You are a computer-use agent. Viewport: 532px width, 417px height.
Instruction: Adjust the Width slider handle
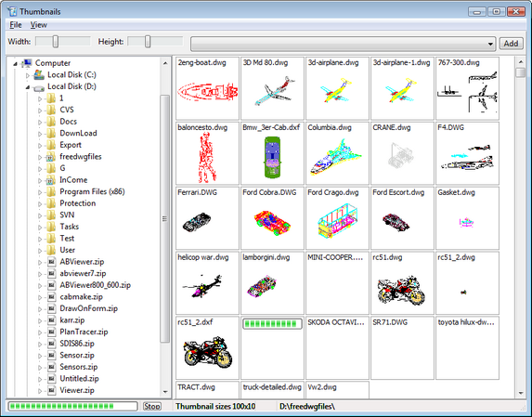coord(56,42)
